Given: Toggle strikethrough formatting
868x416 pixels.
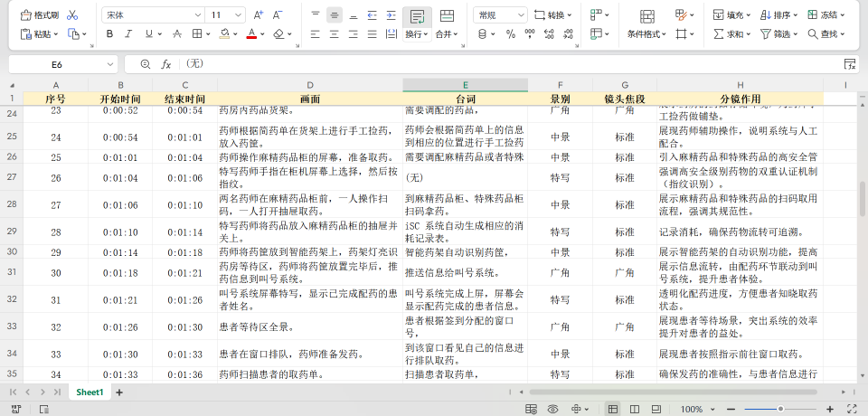Looking at the screenshot, I should click(x=176, y=34).
